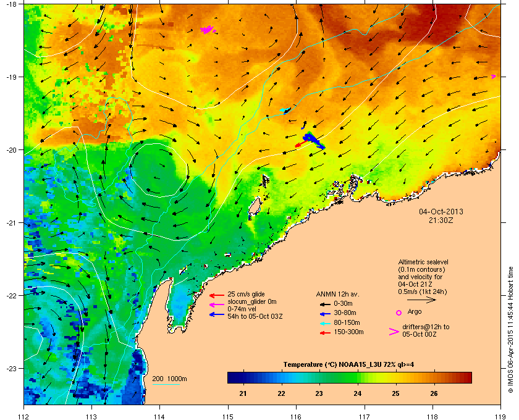Click the red 25 cm/s glide arrow
This screenshot has width=519, height=420.
point(217,296)
